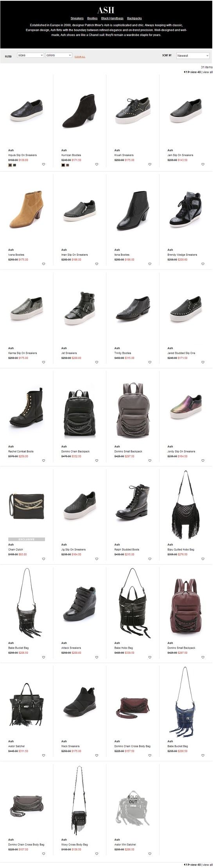This screenshot has width=215, height=868.
Task: Expand the Sort By Newest dropdown
Action: (x=193, y=56)
